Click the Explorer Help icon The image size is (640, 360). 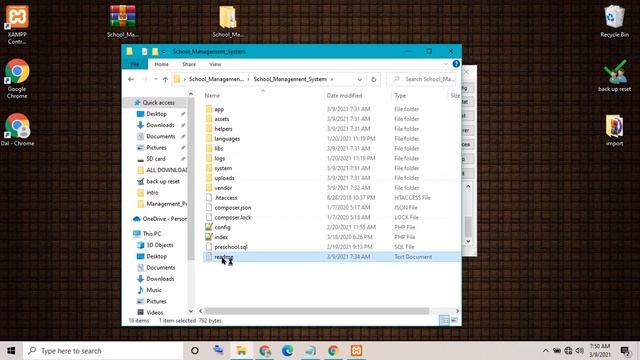[x=456, y=64]
